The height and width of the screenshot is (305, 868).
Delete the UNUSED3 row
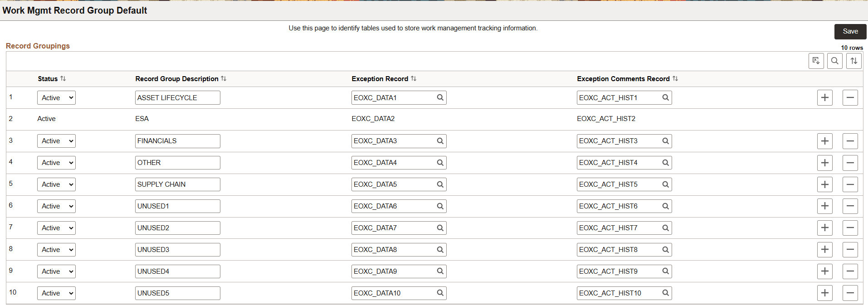point(850,249)
